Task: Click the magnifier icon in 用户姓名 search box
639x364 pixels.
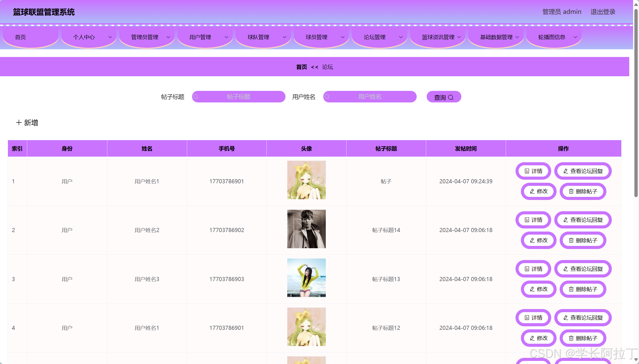Action: [327, 97]
